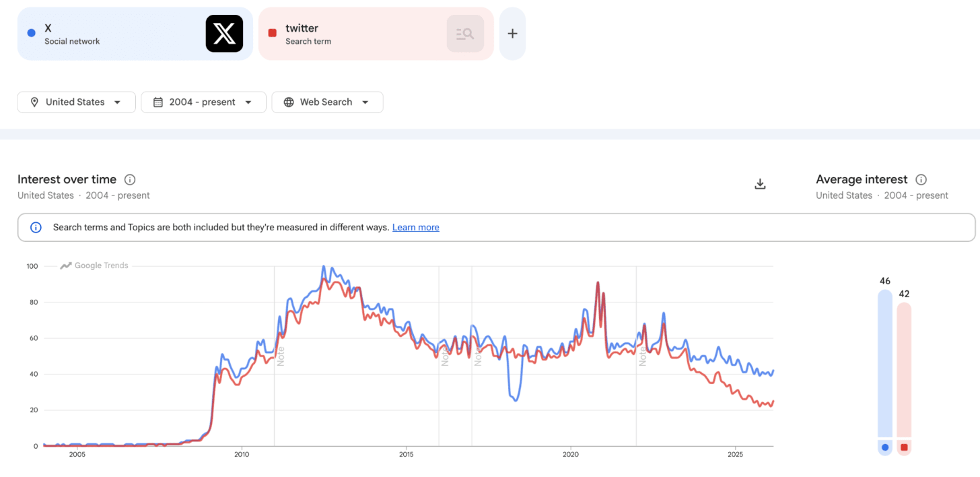Open the Web Search type dropdown
980x477 pixels.
pyautogui.click(x=327, y=102)
